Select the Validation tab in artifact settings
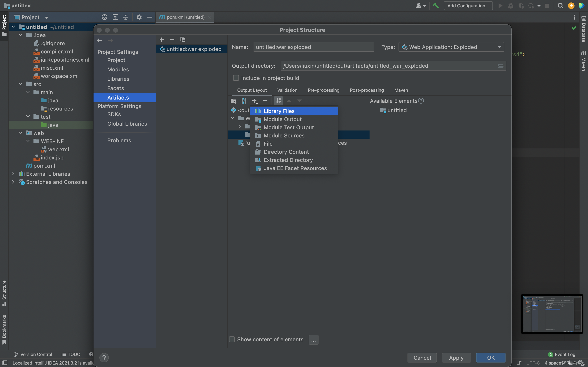 coord(287,90)
